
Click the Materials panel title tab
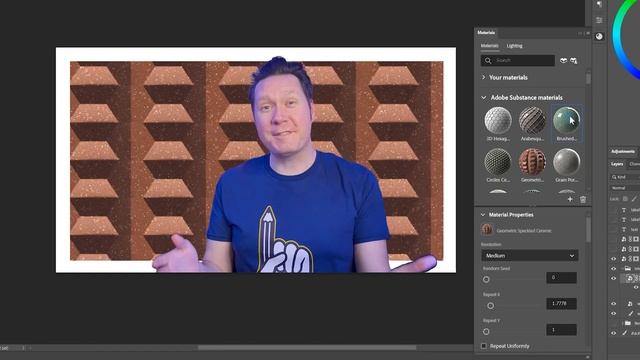tap(486, 33)
